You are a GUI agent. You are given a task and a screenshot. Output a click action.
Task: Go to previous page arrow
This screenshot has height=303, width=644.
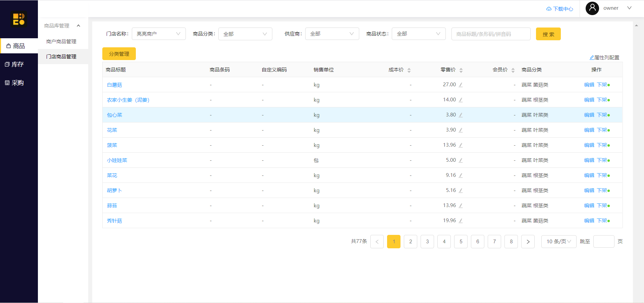[x=377, y=242]
